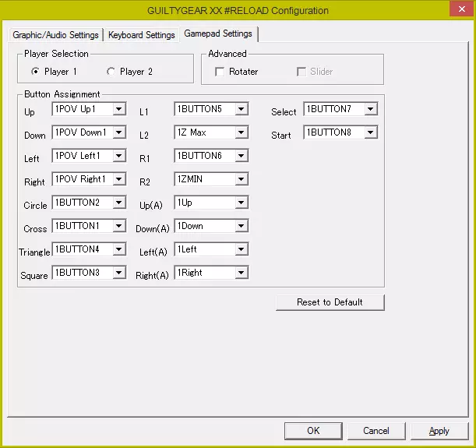Open the Cross button dropdown
Viewport: 476px width, 448px height.
[89, 226]
